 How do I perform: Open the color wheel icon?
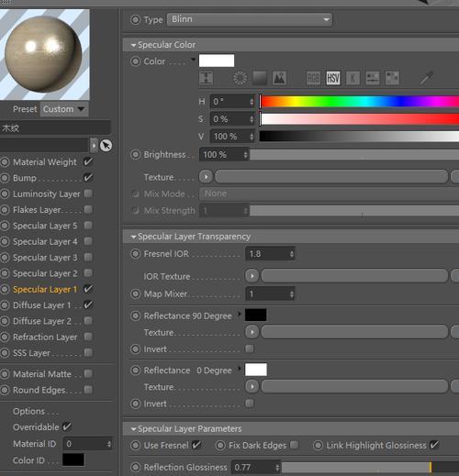(x=241, y=78)
